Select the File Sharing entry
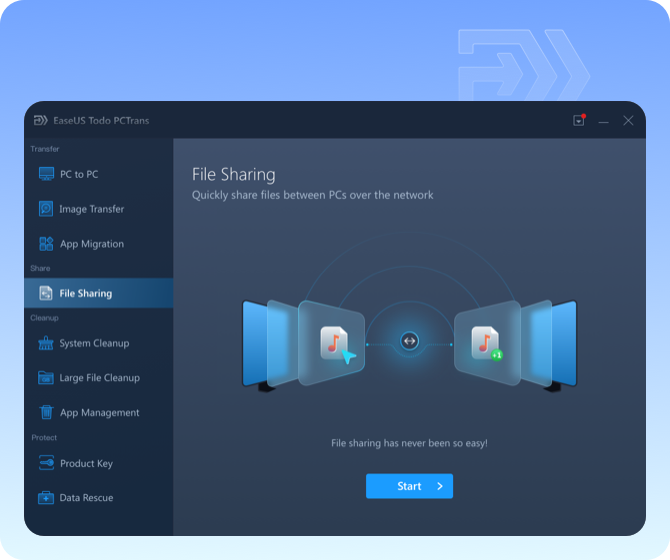This screenshot has height=560, width=670. coord(99,293)
